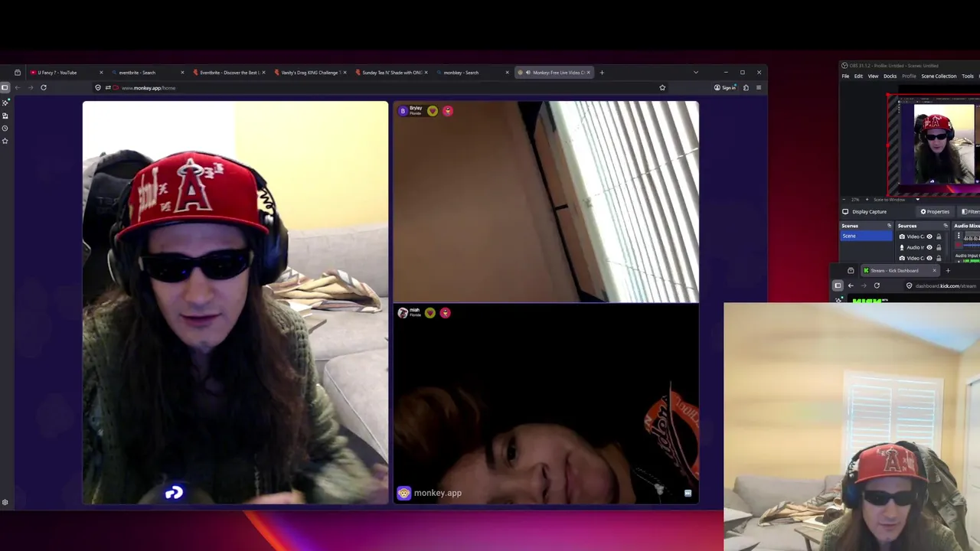Viewport: 980px width, 551px height.
Task: Toggle the browser sidebar panel button beside Back
Action: point(5,87)
